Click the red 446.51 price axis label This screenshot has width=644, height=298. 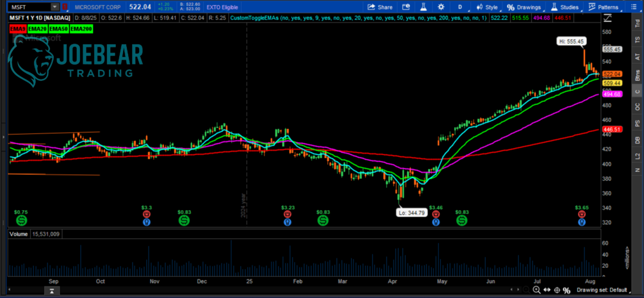(x=613, y=129)
